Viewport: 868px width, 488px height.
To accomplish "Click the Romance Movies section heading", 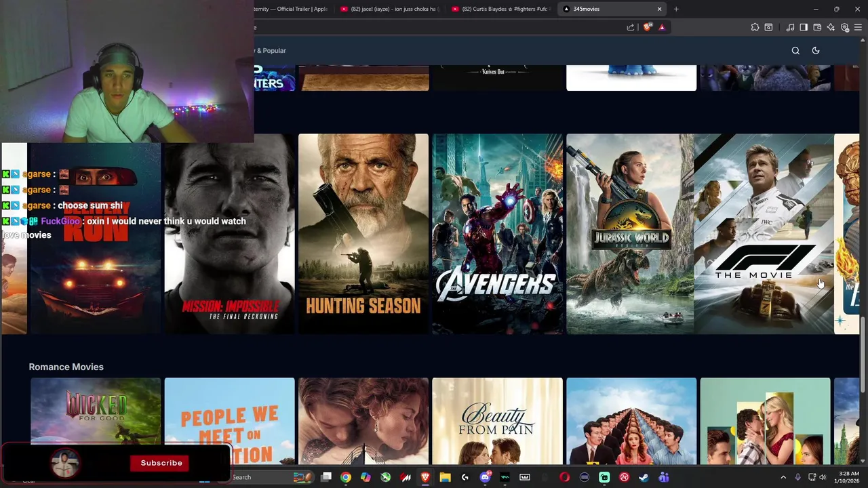I will click(66, 367).
